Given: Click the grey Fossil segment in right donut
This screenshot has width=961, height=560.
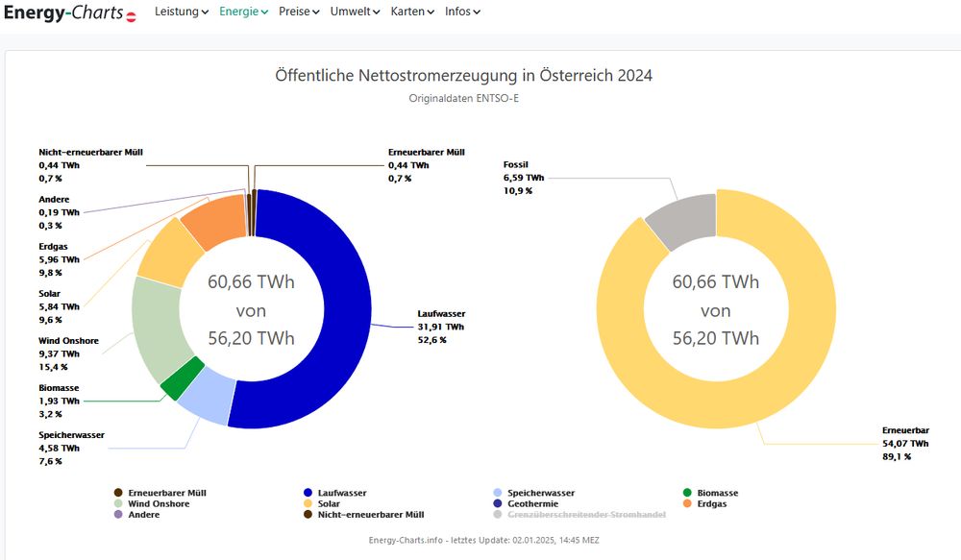Looking at the screenshot, I should [x=684, y=219].
